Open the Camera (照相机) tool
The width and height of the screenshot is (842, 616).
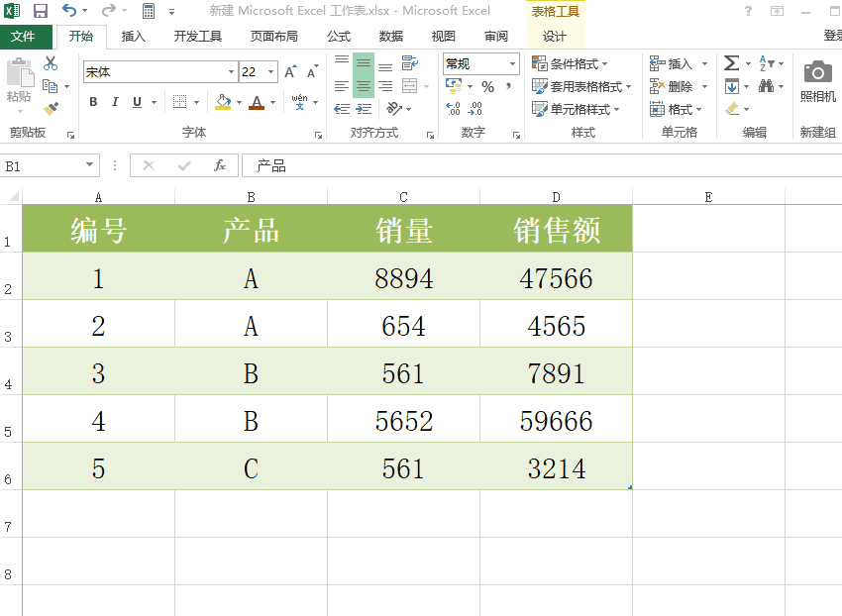click(x=816, y=74)
